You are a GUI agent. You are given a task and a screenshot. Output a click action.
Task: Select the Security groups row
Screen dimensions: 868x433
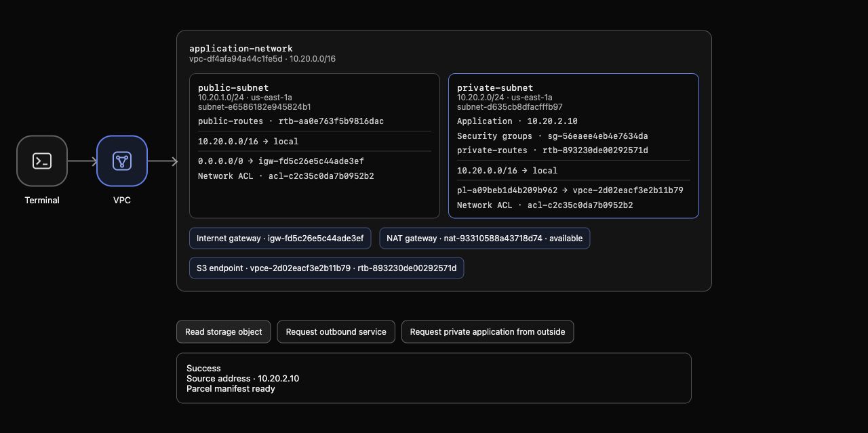tap(553, 136)
